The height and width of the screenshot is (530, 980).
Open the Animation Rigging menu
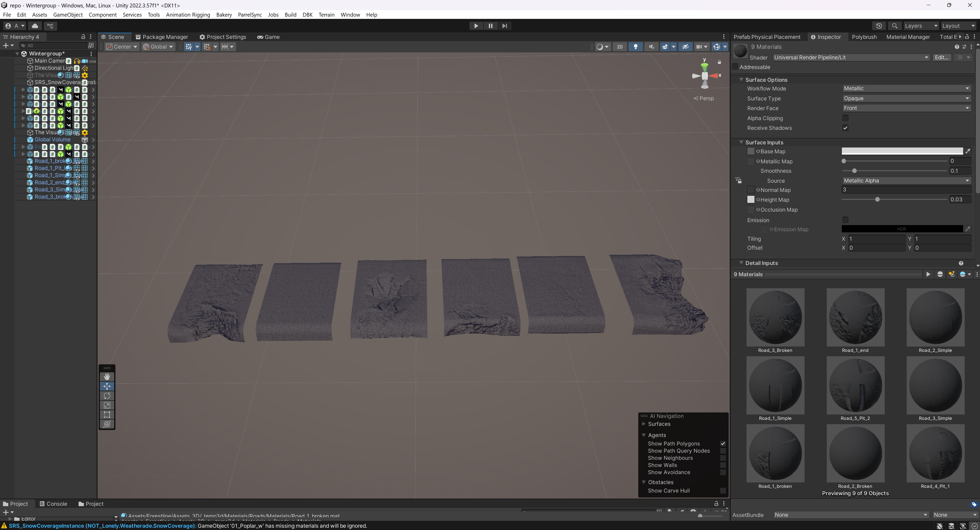pos(188,15)
